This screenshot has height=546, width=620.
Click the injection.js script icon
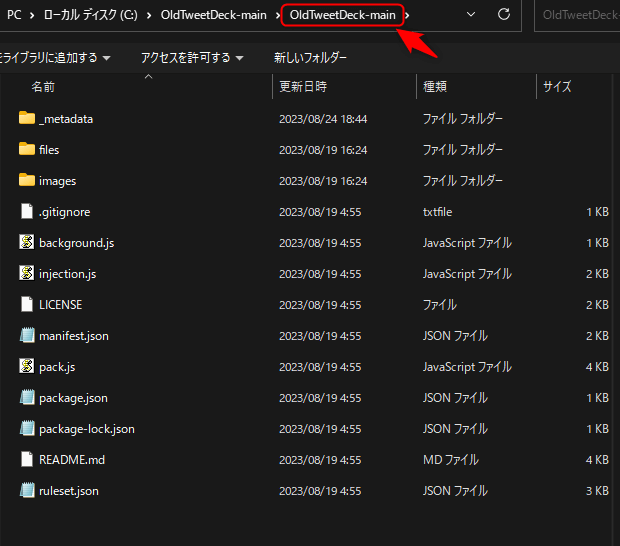[x=27, y=273]
